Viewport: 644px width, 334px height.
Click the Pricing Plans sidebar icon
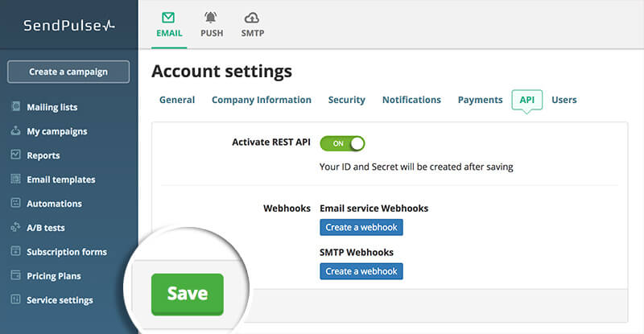pos(15,275)
